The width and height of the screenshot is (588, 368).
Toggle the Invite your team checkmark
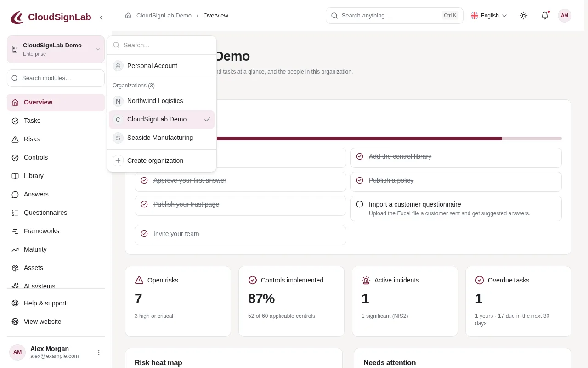144,234
